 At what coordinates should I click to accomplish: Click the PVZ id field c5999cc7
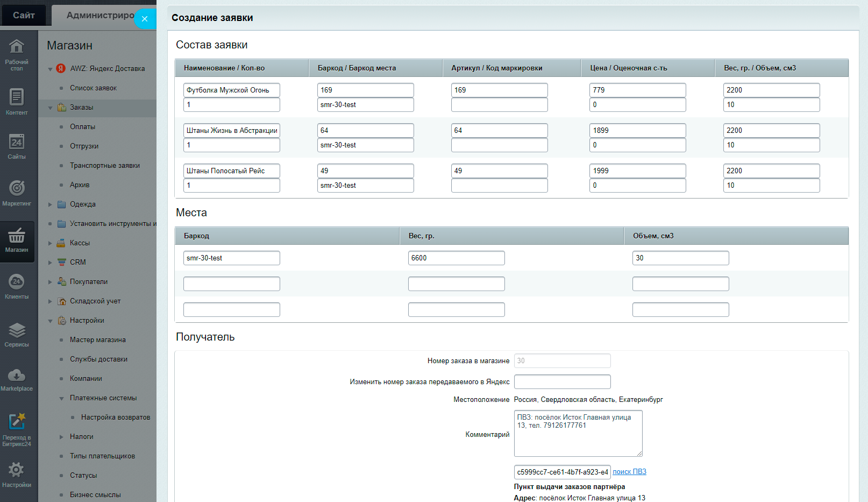point(563,472)
